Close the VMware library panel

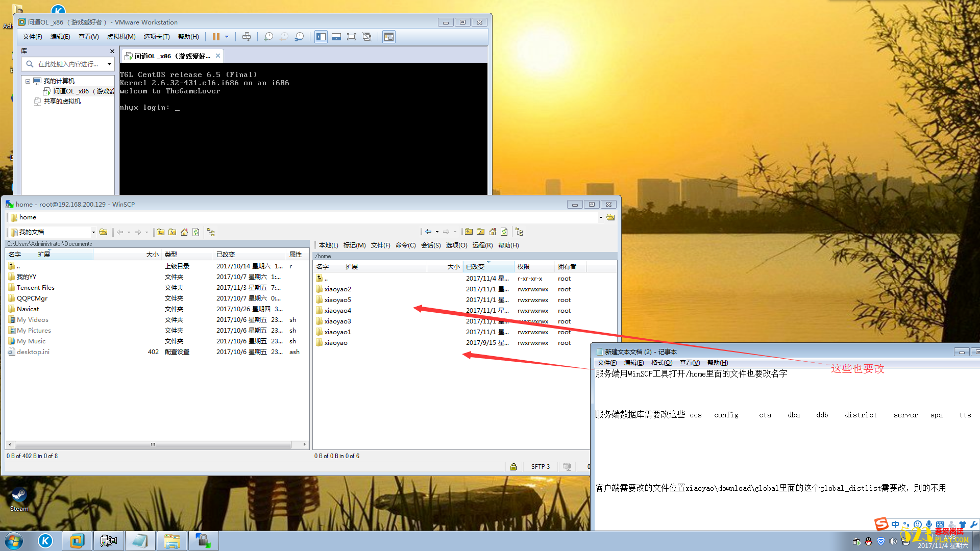(112, 51)
